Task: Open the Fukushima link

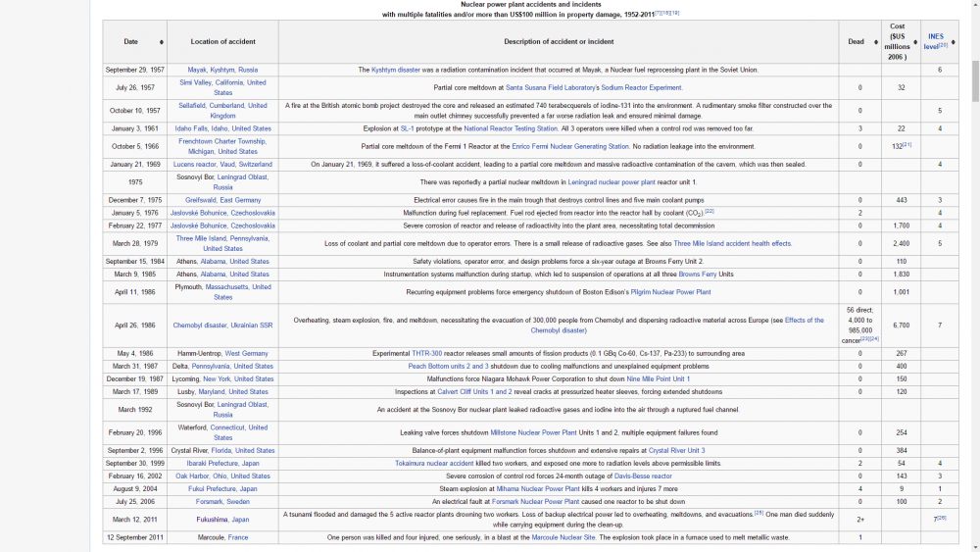Action: click(212, 520)
